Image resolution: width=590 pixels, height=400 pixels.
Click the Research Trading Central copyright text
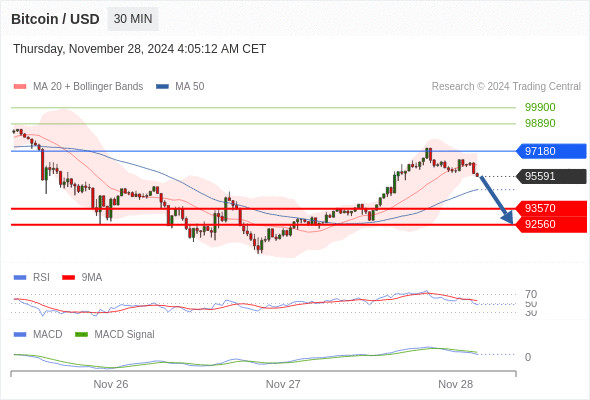click(x=506, y=87)
